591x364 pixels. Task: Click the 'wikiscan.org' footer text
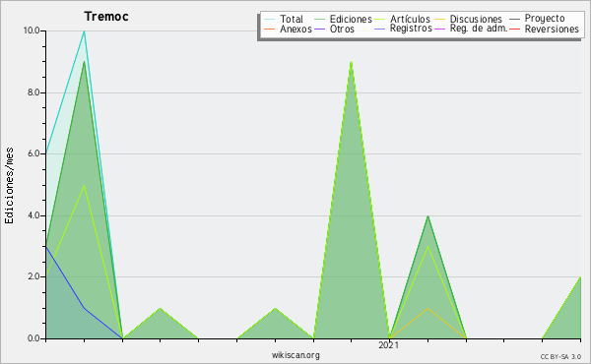click(295, 355)
